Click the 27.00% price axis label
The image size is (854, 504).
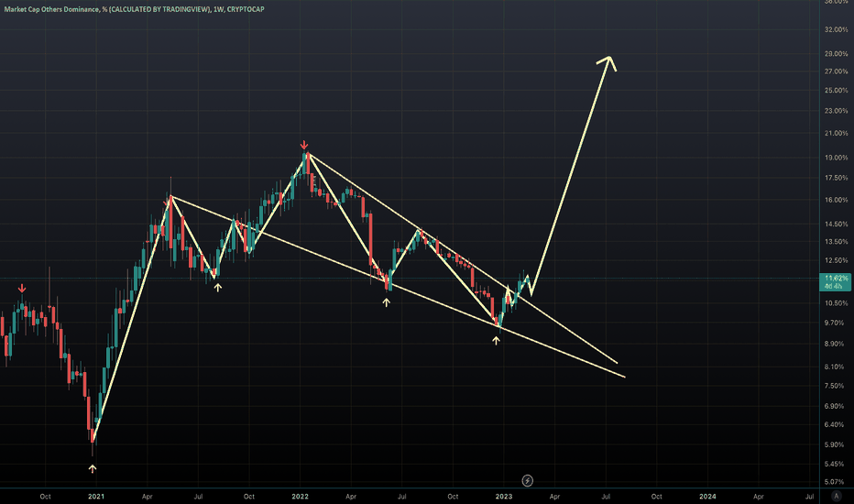tap(836, 71)
